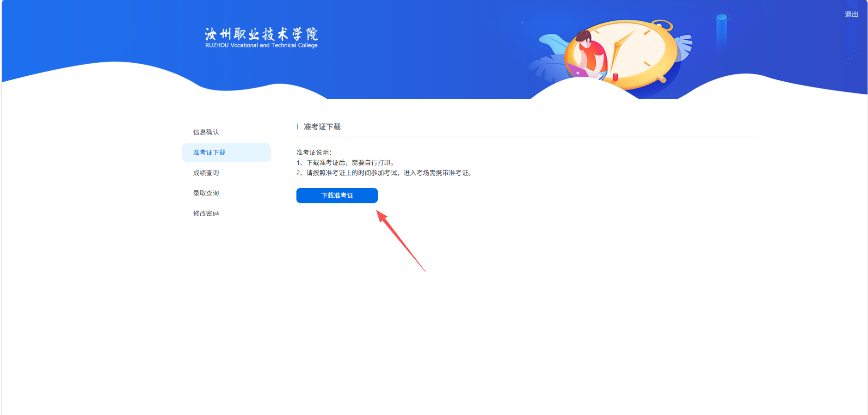This screenshot has width=868, height=415.
Task: Click the red arrow annotation
Action: [x=400, y=240]
